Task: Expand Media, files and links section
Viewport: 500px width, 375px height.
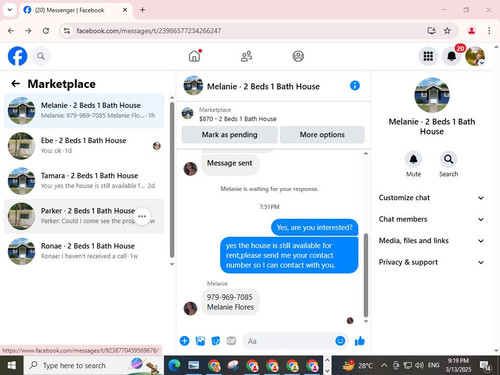Action: click(431, 241)
